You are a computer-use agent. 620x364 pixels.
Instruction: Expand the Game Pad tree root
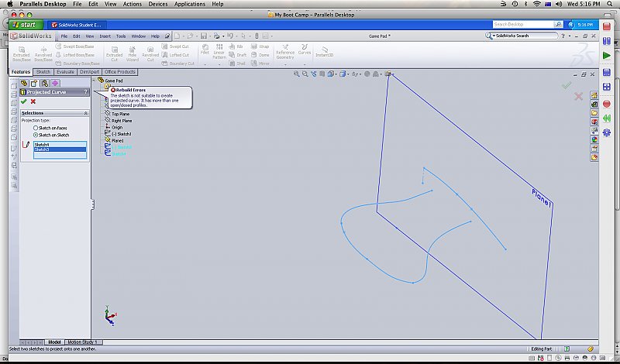(x=95, y=80)
